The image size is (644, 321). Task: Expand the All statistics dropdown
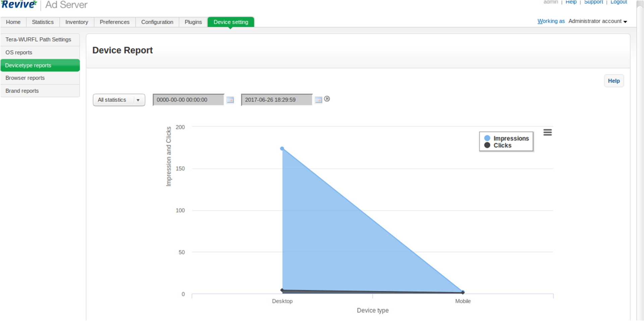(119, 100)
